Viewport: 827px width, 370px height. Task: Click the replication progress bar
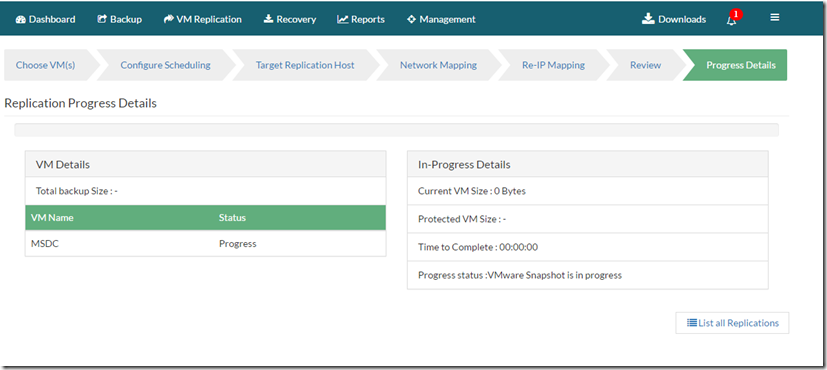click(397, 130)
